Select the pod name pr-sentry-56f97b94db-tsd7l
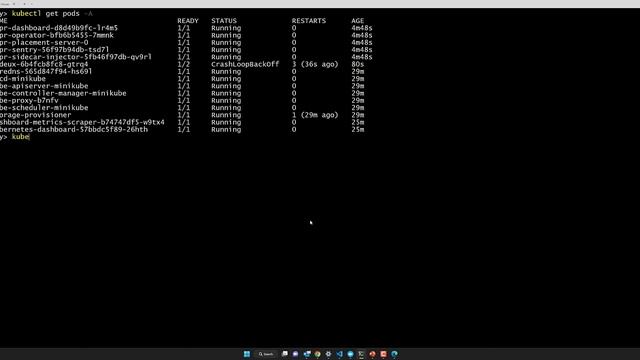This screenshot has width=640, height=360. pyautogui.click(x=55, y=49)
